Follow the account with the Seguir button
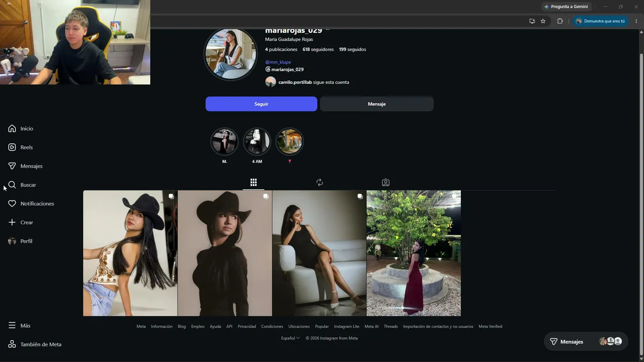The height and width of the screenshot is (362, 644). [x=261, y=104]
